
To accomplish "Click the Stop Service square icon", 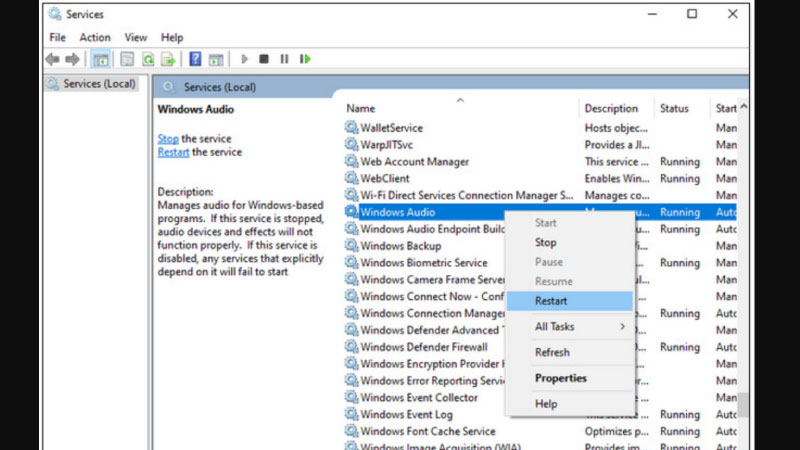I will click(x=264, y=59).
